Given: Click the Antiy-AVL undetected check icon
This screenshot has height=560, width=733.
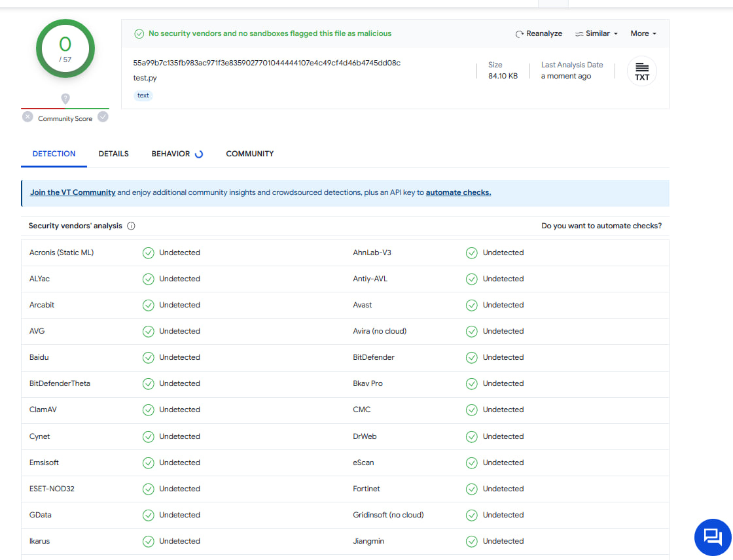Looking at the screenshot, I should point(472,279).
